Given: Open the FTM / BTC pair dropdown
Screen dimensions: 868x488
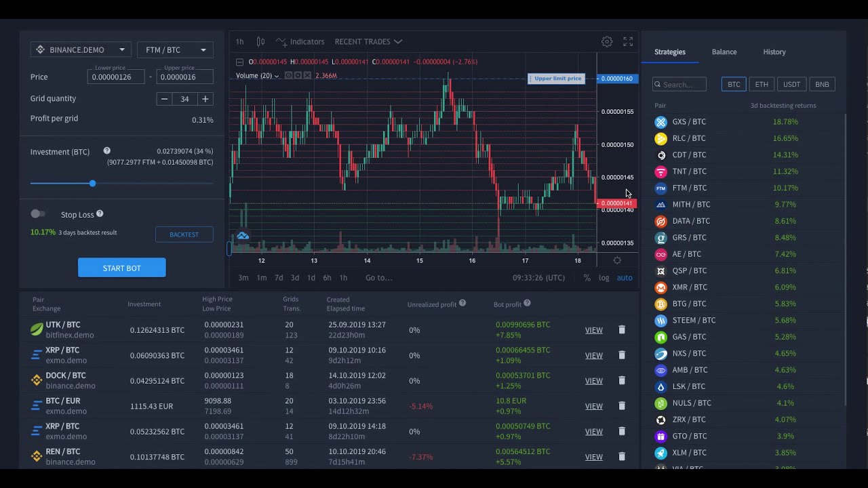Looking at the screenshot, I should pos(175,49).
